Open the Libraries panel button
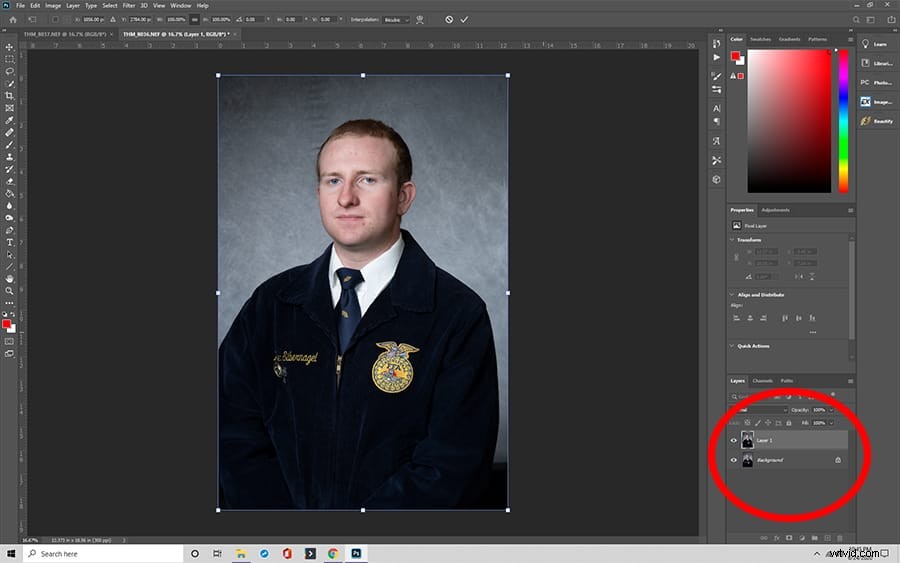The width and height of the screenshot is (900, 563). tap(876, 63)
